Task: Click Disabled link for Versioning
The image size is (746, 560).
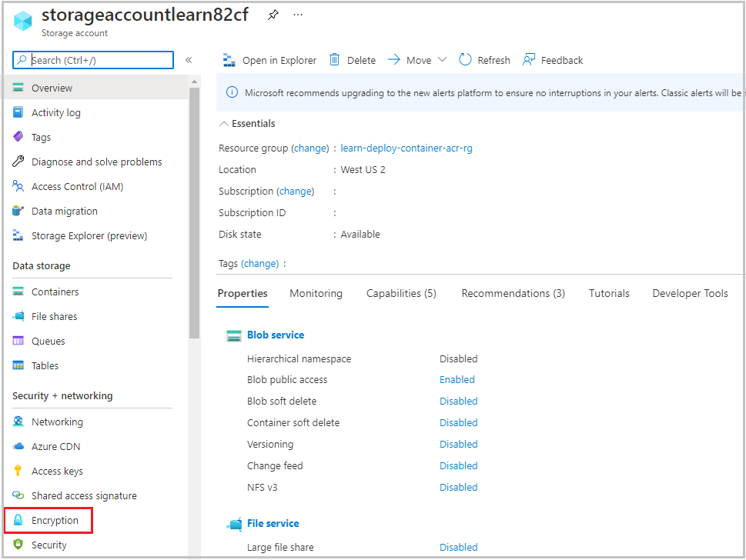Action: click(x=459, y=444)
